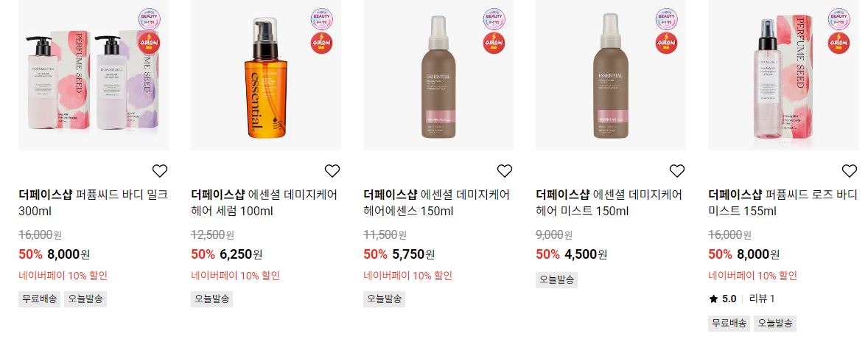868x345 pixels.
Task: Open the orange essential hair serum thumbnail
Action: tap(266, 74)
